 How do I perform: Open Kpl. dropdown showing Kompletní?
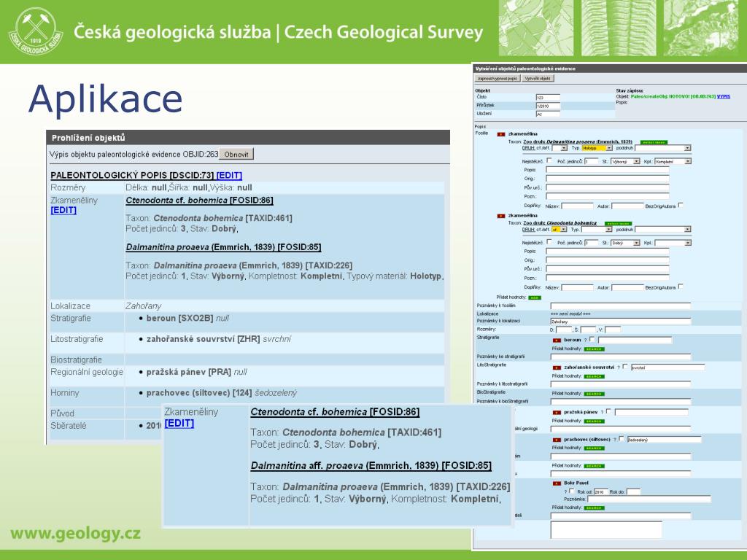[x=673, y=161]
